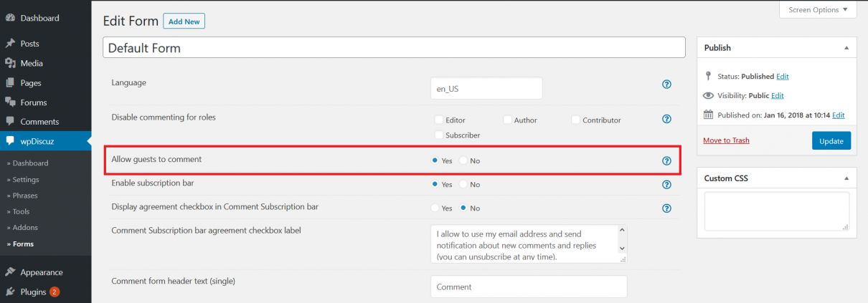This screenshot has width=868, height=303.
Task: Select No for Display agreement checkbox option
Action: pyautogui.click(x=463, y=208)
